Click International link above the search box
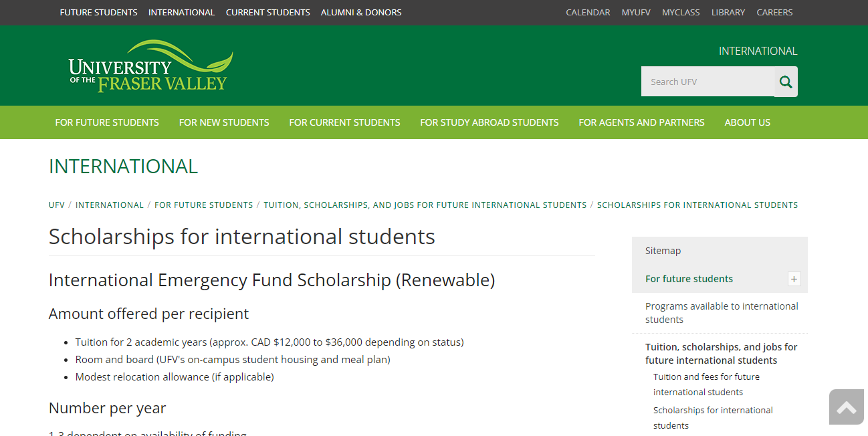Screen dimensions: 868x436 pos(758,51)
